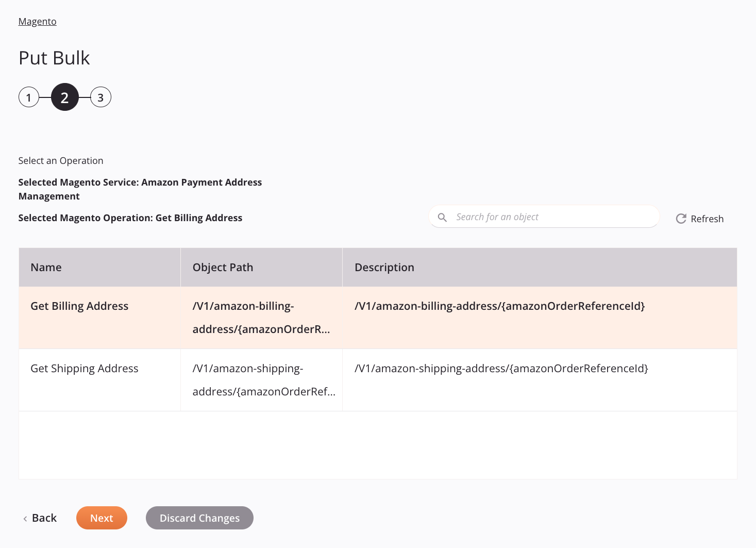This screenshot has height=548, width=756.
Task: Go Back to the previous step
Action: coord(40,518)
